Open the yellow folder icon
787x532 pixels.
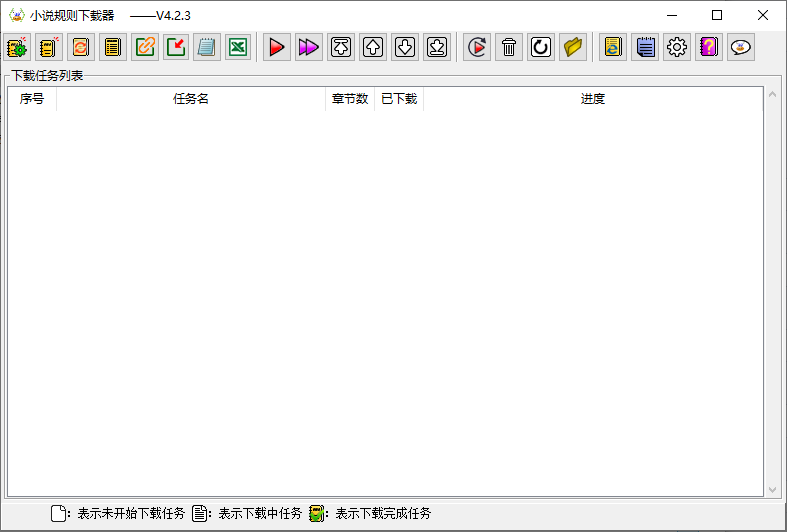573,47
